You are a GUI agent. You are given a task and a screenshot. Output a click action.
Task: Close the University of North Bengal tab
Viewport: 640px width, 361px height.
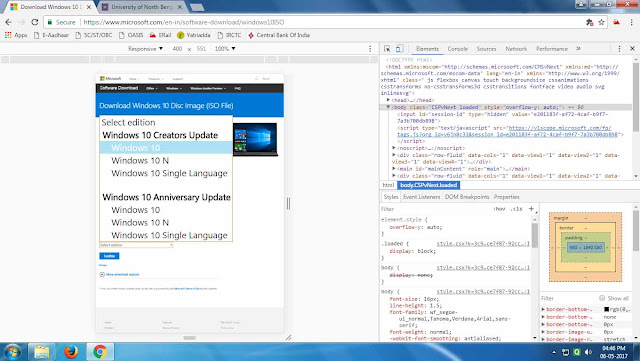180,7
